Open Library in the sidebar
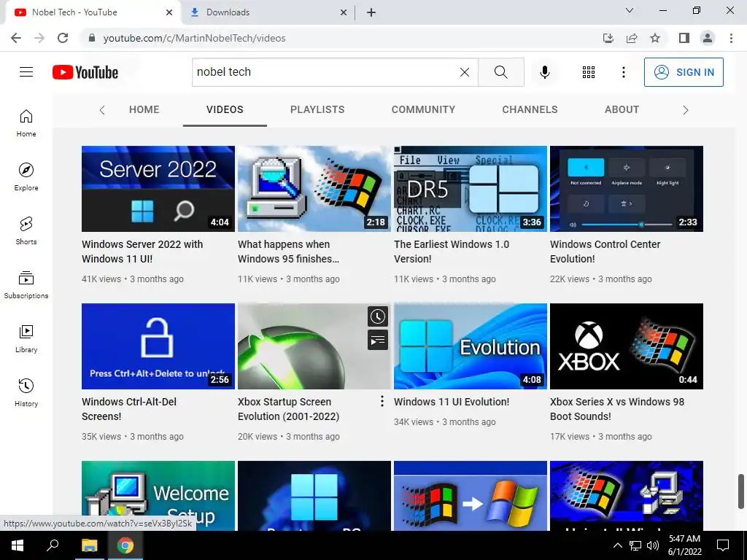The image size is (747, 560). click(26, 338)
